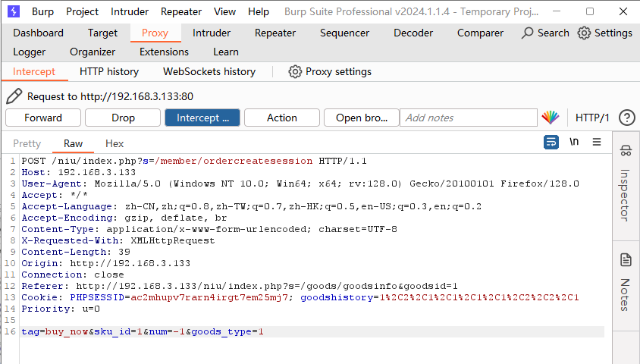Open the WebSockets history sub-tab
Screen dimensions: 640x364
(x=209, y=72)
